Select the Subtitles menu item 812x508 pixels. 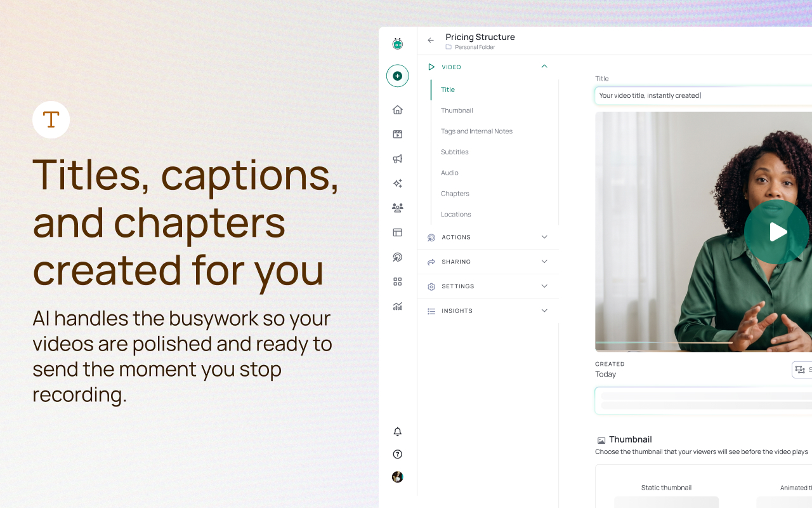(455, 152)
